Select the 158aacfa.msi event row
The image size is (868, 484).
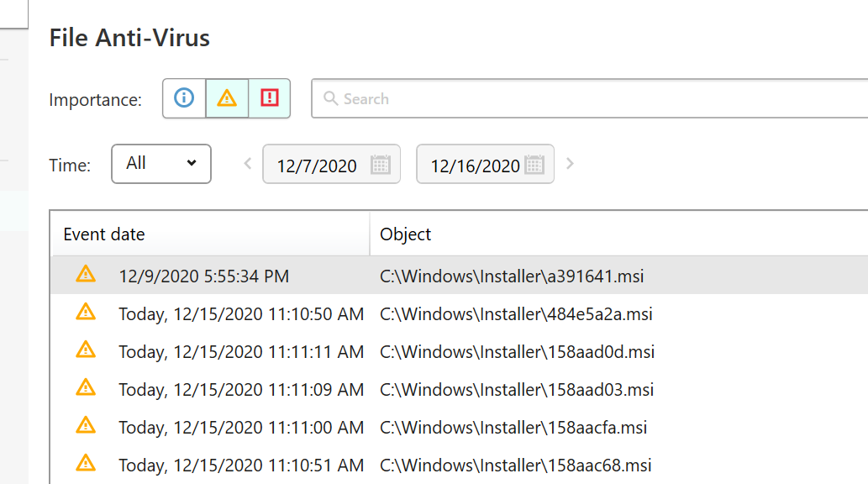(x=513, y=428)
